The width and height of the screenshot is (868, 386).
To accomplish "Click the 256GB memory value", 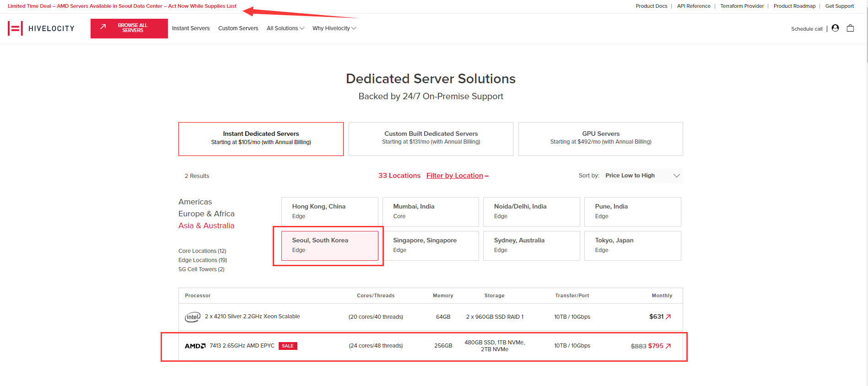I will (x=443, y=346).
